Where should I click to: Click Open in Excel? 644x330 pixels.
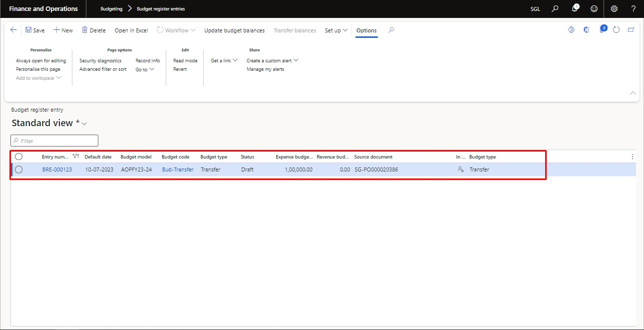(131, 30)
